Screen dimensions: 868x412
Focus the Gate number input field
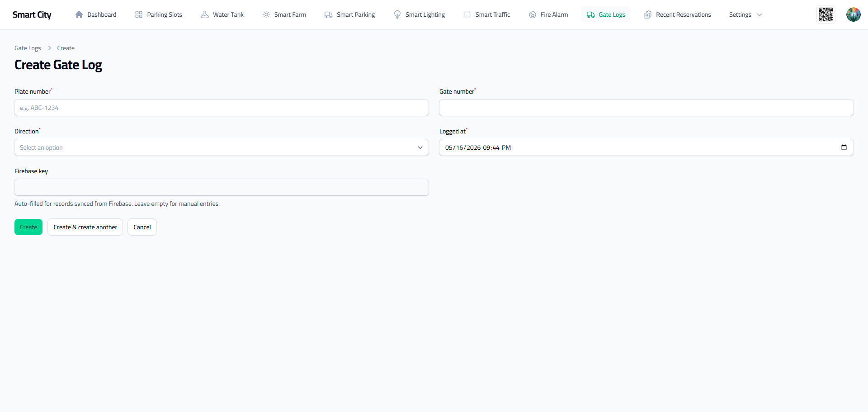click(646, 108)
